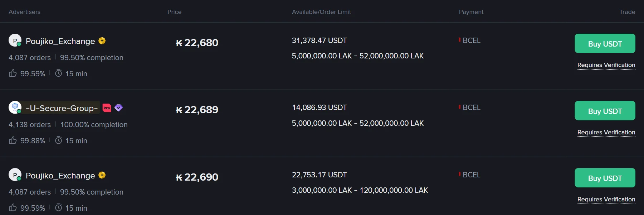Click the timer icon in the first advertiser row

pyautogui.click(x=59, y=73)
